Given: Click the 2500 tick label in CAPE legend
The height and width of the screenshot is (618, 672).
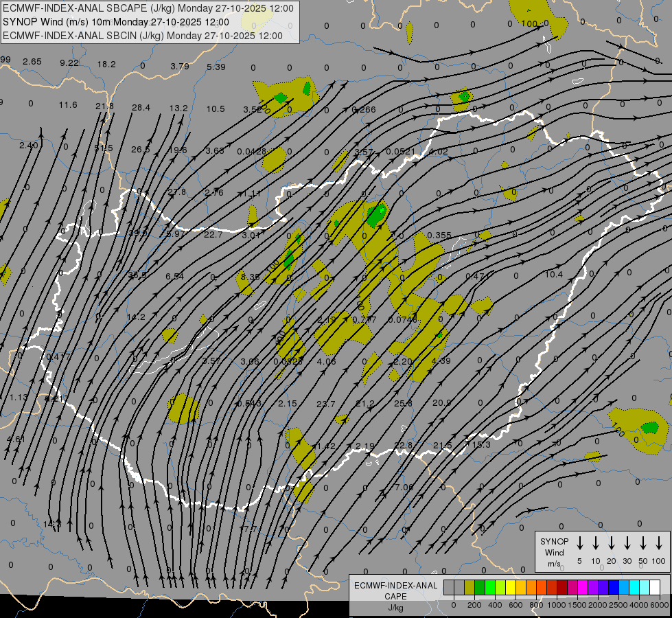Looking at the screenshot, I should tap(618, 605).
